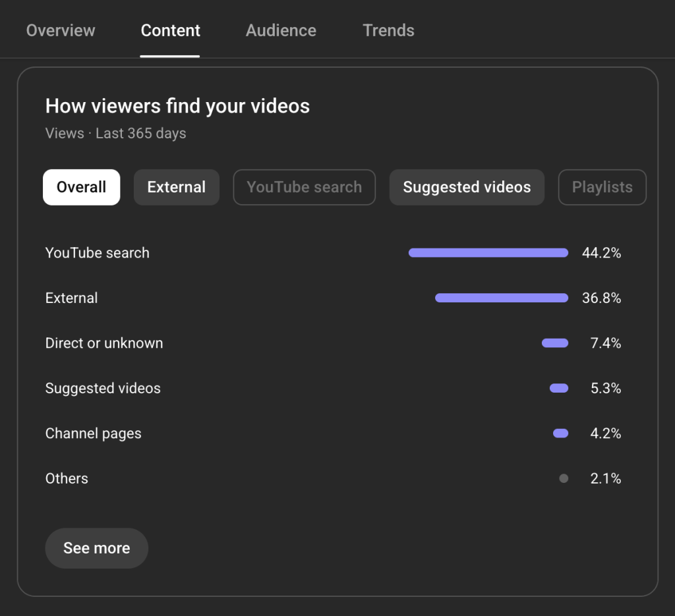
Task: Click the See more button
Action: (96, 548)
